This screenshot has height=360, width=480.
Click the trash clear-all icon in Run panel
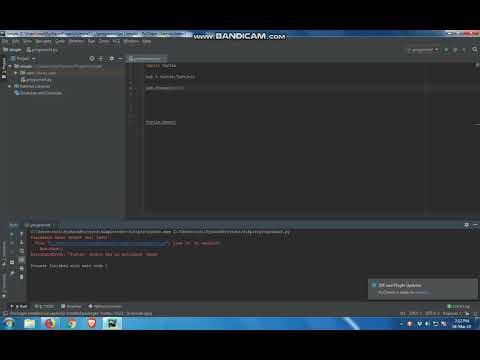[x=21, y=277]
